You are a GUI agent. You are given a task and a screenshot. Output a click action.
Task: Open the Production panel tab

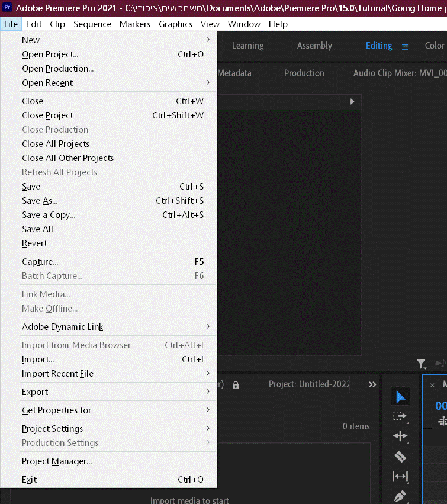pos(304,73)
